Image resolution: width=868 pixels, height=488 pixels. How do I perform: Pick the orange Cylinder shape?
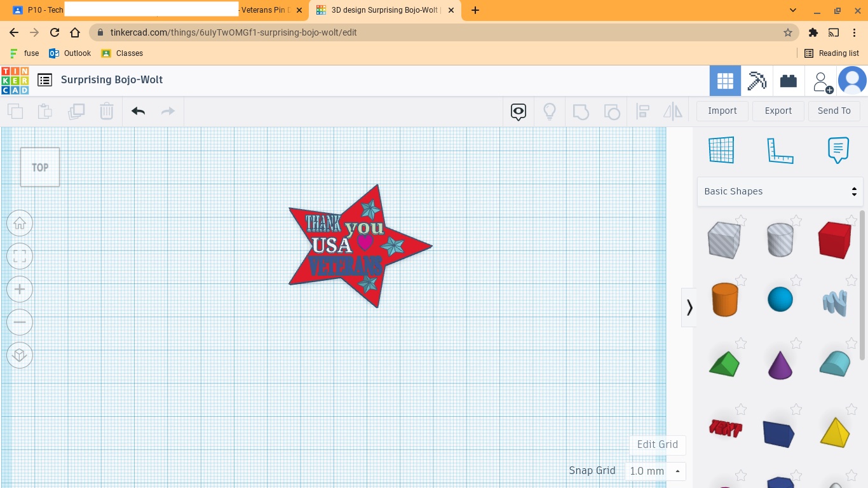click(724, 300)
